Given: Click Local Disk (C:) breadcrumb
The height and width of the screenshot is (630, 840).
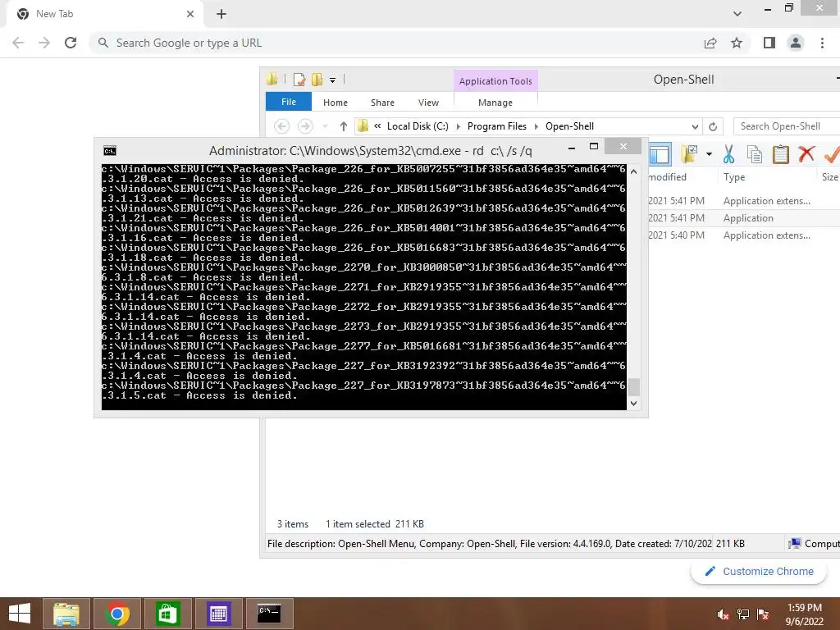Looking at the screenshot, I should pos(418,126).
